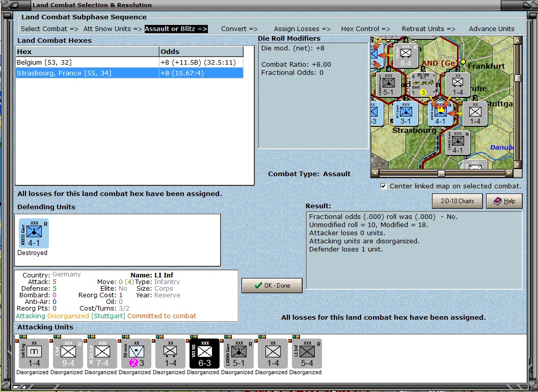This screenshot has height=392, width=538.
Task: Click the Select Combat subphase step
Action: pyautogui.click(x=49, y=29)
